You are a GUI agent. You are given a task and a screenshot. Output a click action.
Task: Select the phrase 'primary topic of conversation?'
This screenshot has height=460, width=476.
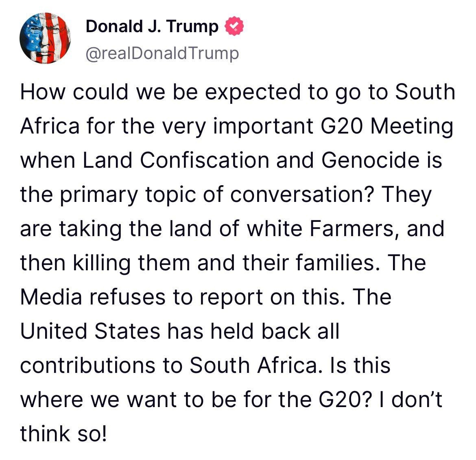point(216,195)
